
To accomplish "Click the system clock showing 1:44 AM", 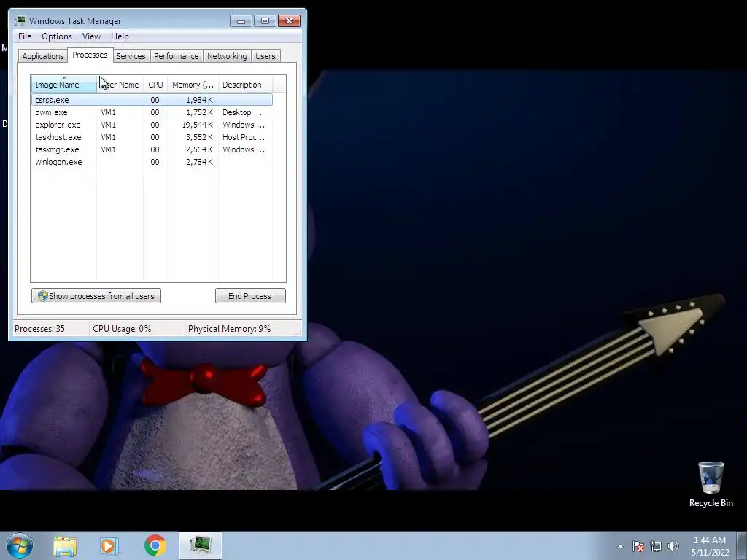I will (x=710, y=545).
